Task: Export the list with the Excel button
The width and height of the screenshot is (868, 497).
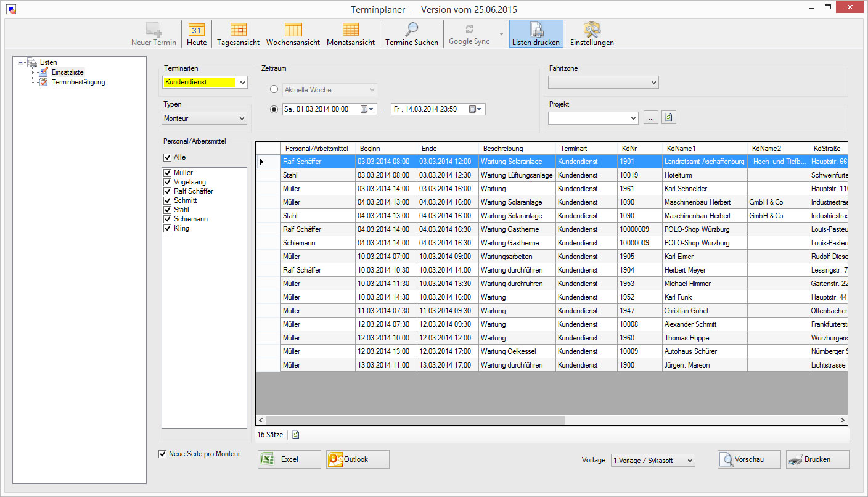Action: point(289,459)
